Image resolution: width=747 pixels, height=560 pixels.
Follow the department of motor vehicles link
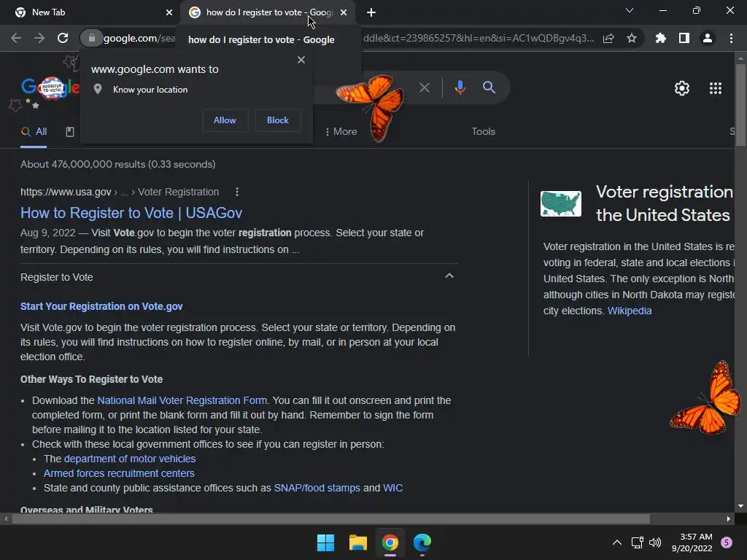pyautogui.click(x=130, y=459)
